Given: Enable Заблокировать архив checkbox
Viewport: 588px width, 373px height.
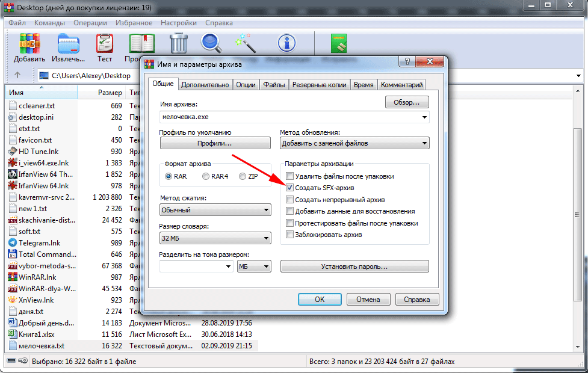Looking at the screenshot, I should (289, 235).
